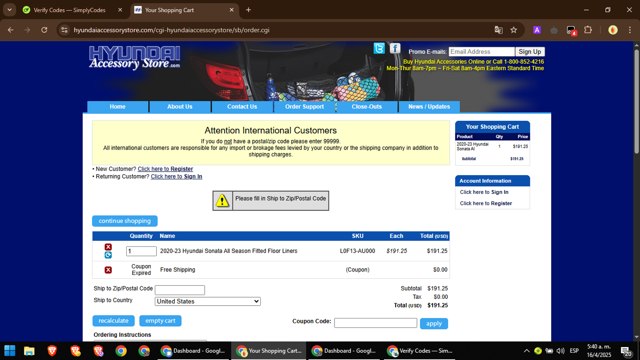Click the Hyundai Accessory Store logo
Image resolution: width=640 pixels, height=360 pixels.
(x=134, y=58)
